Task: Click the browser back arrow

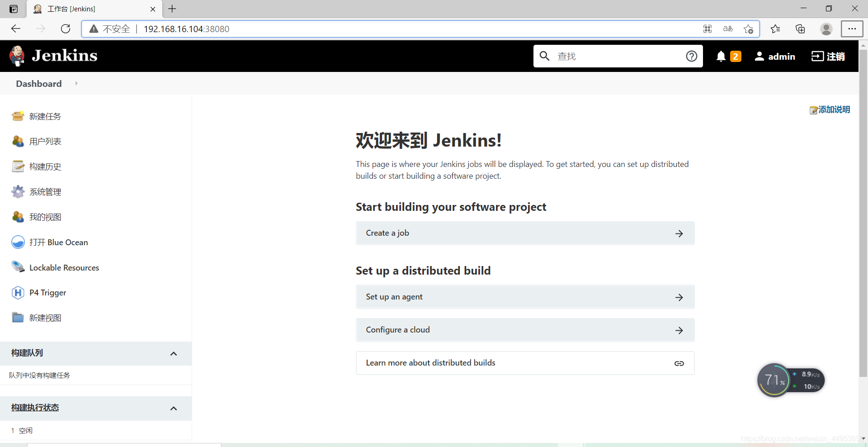Action: pos(16,29)
